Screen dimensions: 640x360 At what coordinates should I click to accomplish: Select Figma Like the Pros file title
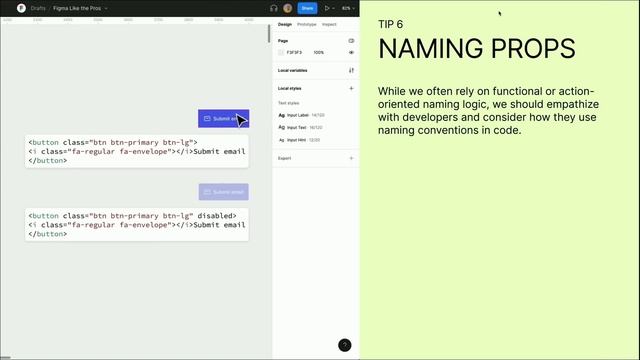(x=77, y=8)
